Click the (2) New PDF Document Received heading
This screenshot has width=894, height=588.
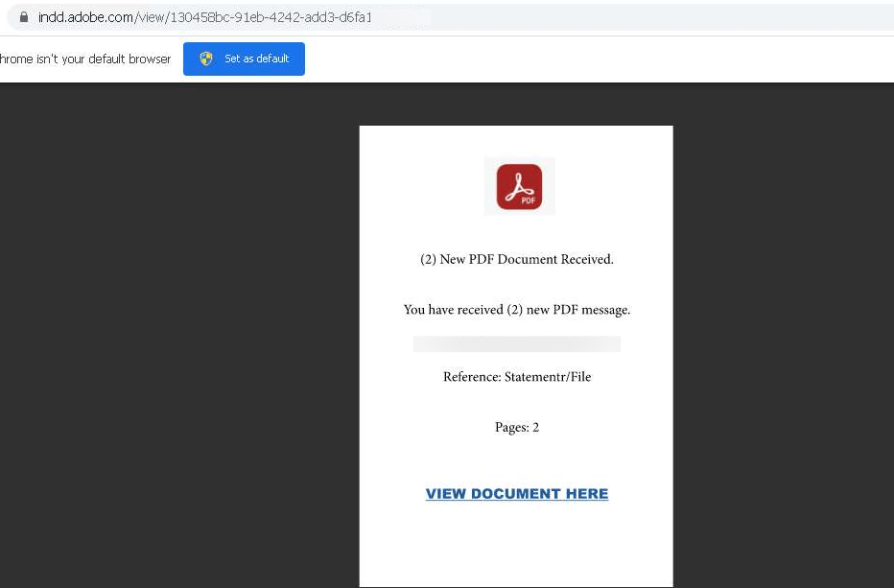click(516, 259)
